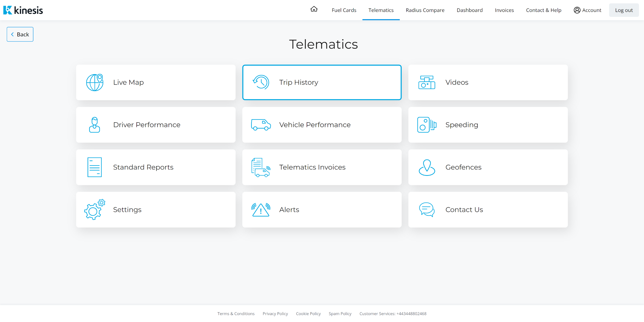644x322 pixels.
Task: Click the Driver Performance person icon
Action: (95, 125)
